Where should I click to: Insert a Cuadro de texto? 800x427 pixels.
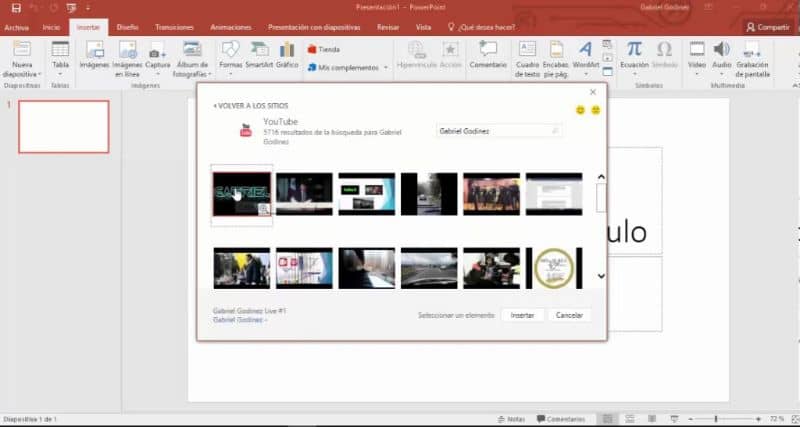(527, 59)
